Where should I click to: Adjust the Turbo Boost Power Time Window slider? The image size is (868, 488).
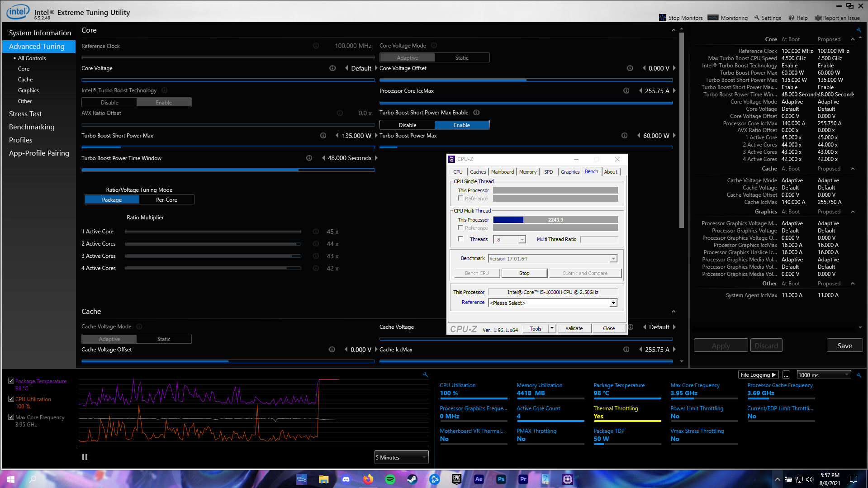(x=228, y=170)
